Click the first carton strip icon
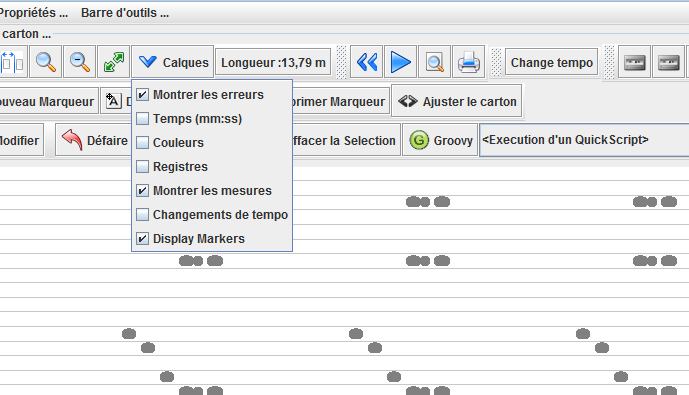 pyautogui.click(x=635, y=62)
